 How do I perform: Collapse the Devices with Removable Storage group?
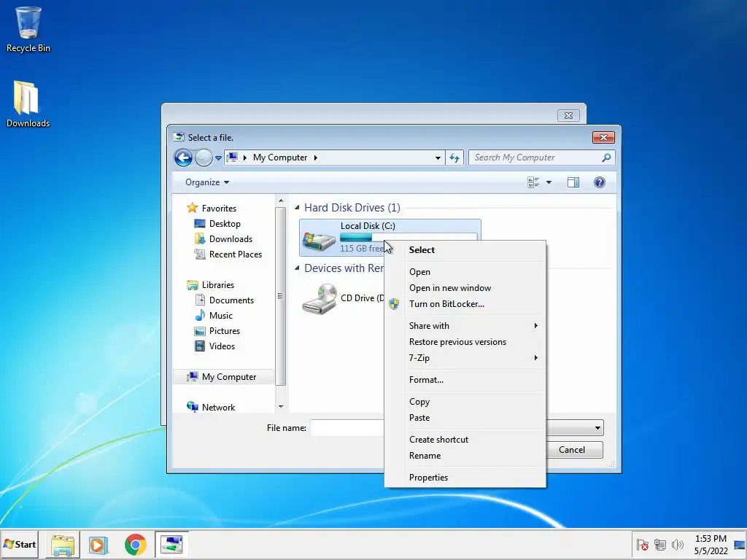coord(298,268)
